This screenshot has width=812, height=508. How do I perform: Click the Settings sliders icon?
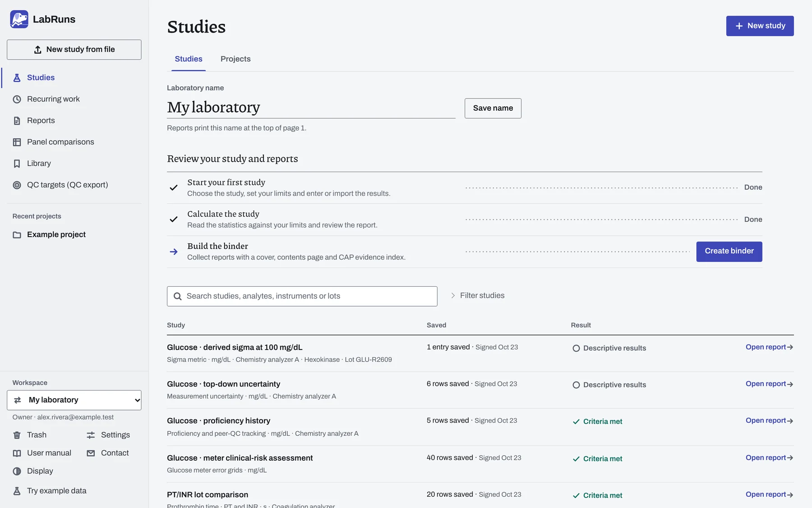(91, 435)
